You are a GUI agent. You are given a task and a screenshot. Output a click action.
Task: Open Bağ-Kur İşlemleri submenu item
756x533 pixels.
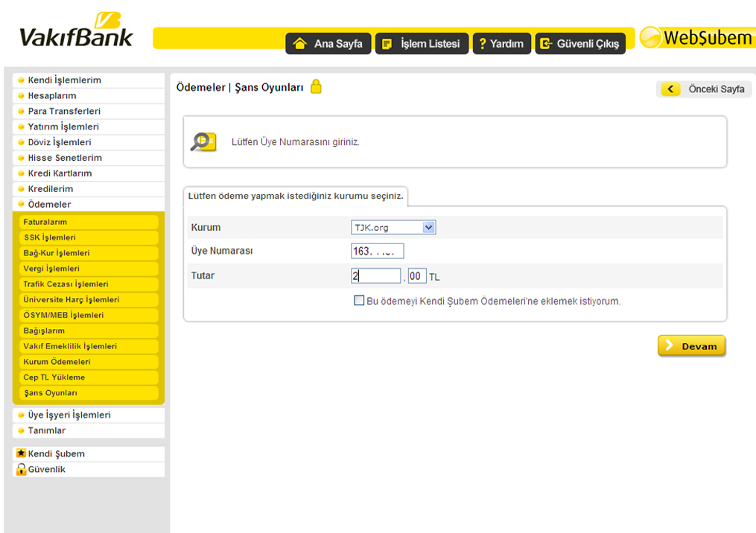tap(89, 252)
